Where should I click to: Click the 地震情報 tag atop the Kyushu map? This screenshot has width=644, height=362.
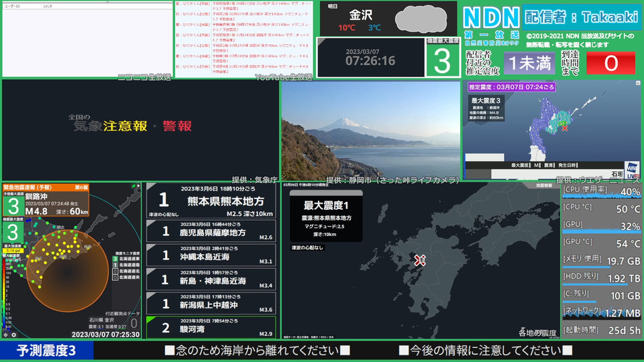tap(544, 186)
